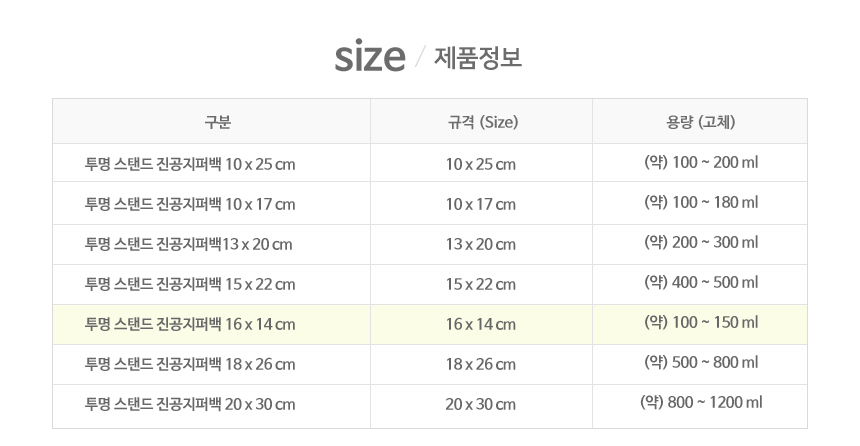Click product name '투명 스탠드 진공지퍼백 10 x 25 cm'

click(191, 163)
